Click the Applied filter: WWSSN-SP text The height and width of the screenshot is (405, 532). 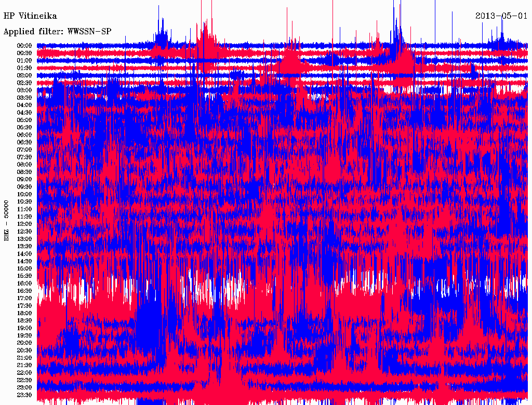tap(57, 32)
